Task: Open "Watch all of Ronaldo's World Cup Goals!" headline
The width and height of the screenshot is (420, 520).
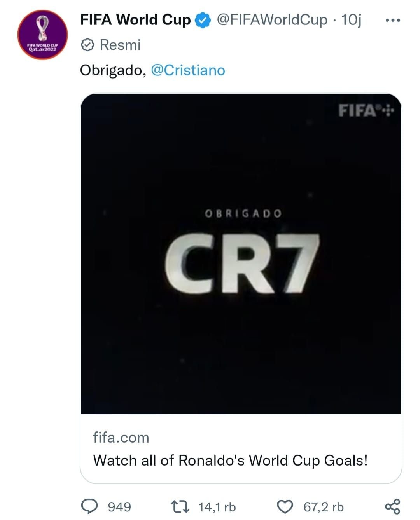Action: pyautogui.click(x=230, y=461)
